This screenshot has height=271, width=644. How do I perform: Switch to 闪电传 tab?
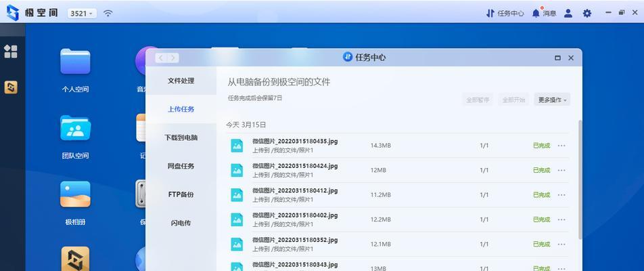click(x=181, y=223)
